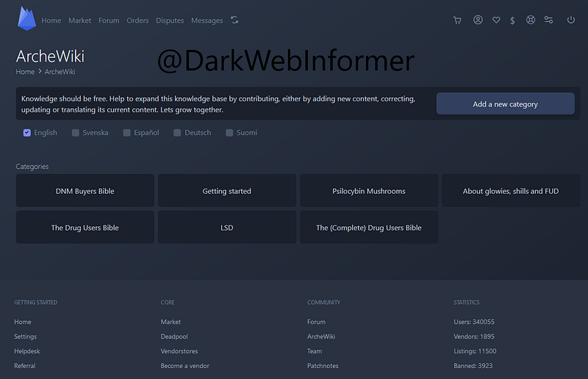Viewport: 588px width, 379px height.
Task: Open the sliders settings icon
Action: tap(548, 21)
